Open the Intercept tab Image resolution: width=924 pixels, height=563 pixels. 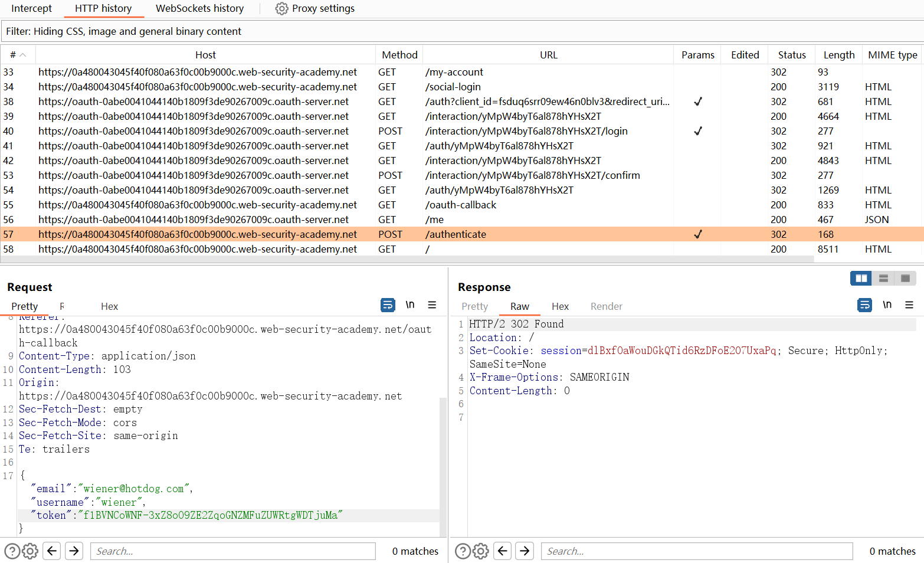pyautogui.click(x=31, y=9)
